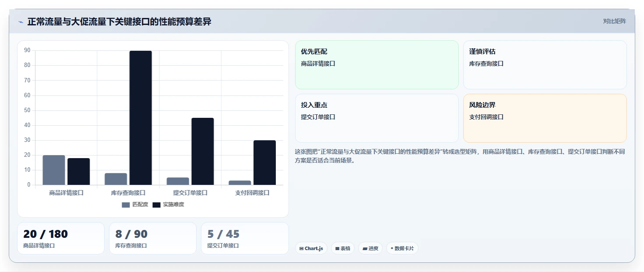Click the 提交订单接口 x-axis label
Viewport: 644px width, 272px height.
[190, 193]
